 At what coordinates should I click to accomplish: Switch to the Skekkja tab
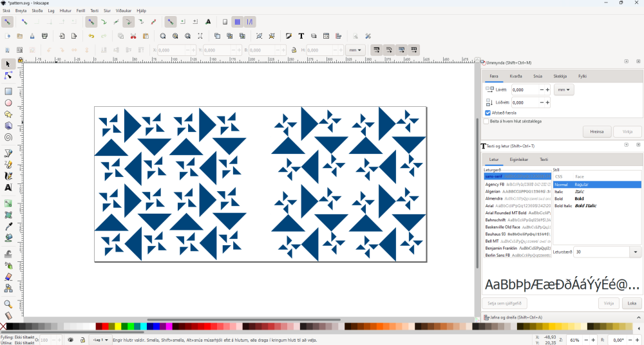pos(560,77)
